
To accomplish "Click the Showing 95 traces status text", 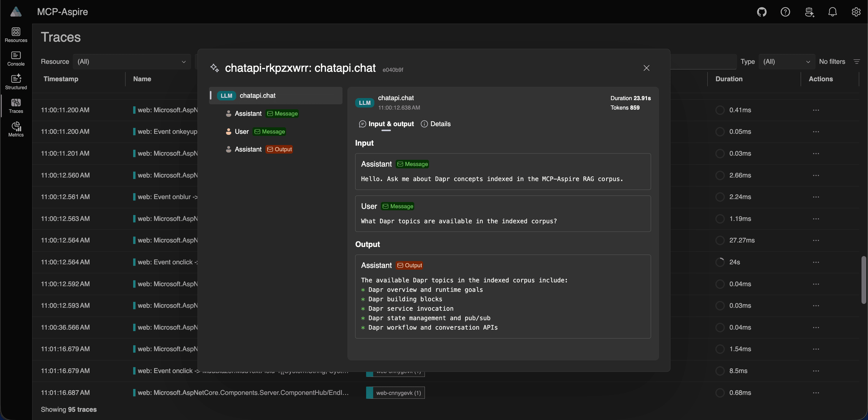I will point(69,410).
